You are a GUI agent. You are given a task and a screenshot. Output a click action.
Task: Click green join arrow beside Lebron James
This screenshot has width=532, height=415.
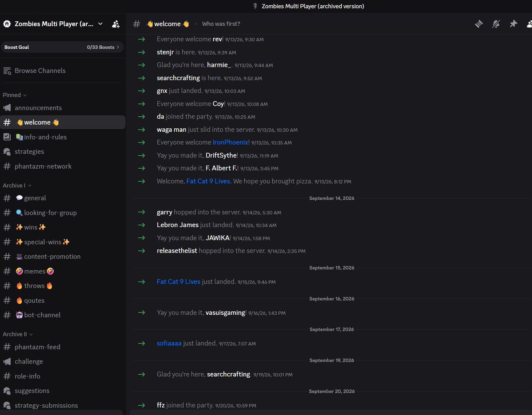[141, 225]
